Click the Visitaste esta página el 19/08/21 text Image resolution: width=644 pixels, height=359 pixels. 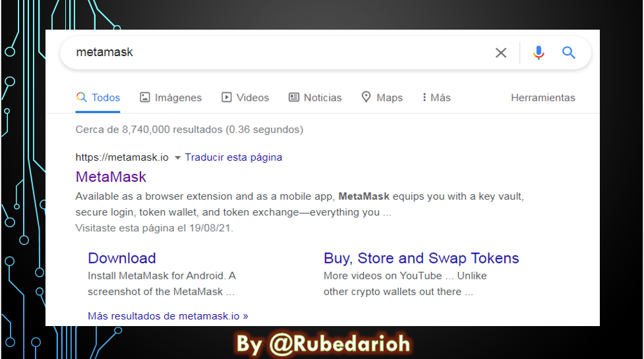(154, 228)
